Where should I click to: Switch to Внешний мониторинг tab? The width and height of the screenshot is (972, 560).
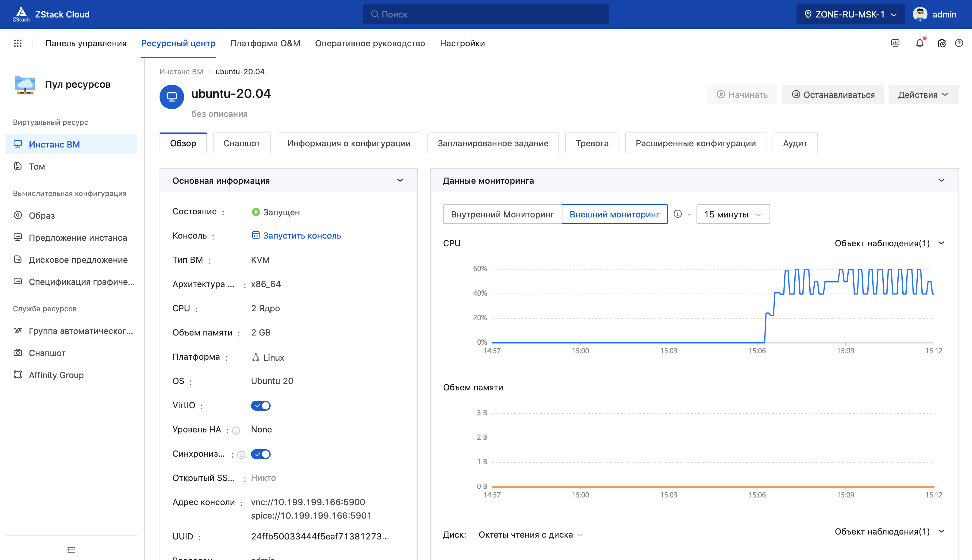(615, 214)
